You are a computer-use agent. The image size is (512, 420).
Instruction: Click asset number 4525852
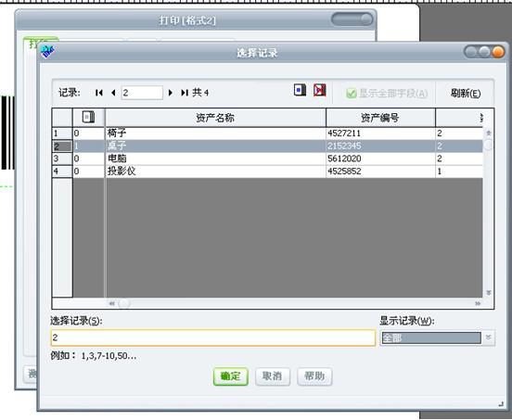pyautogui.click(x=380, y=172)
